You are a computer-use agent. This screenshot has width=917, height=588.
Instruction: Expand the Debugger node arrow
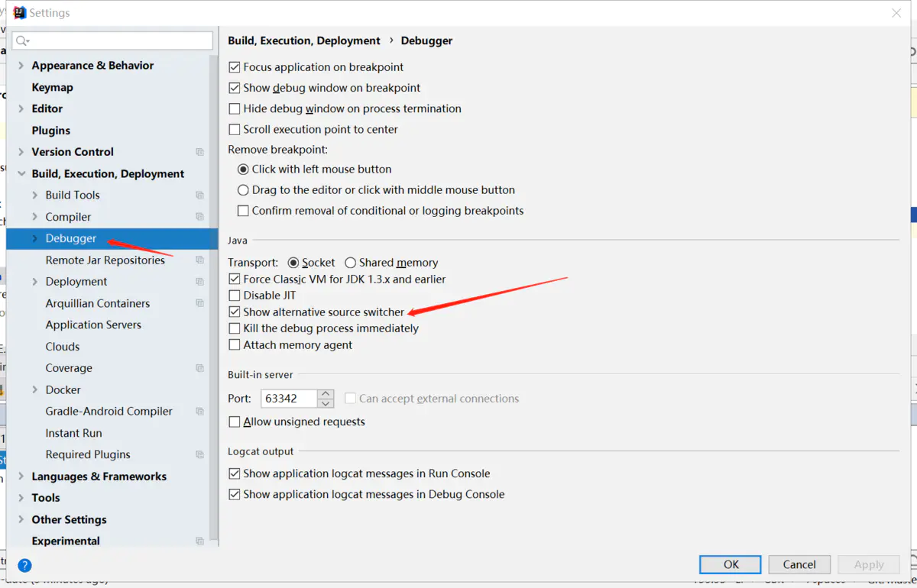point(35,239)
